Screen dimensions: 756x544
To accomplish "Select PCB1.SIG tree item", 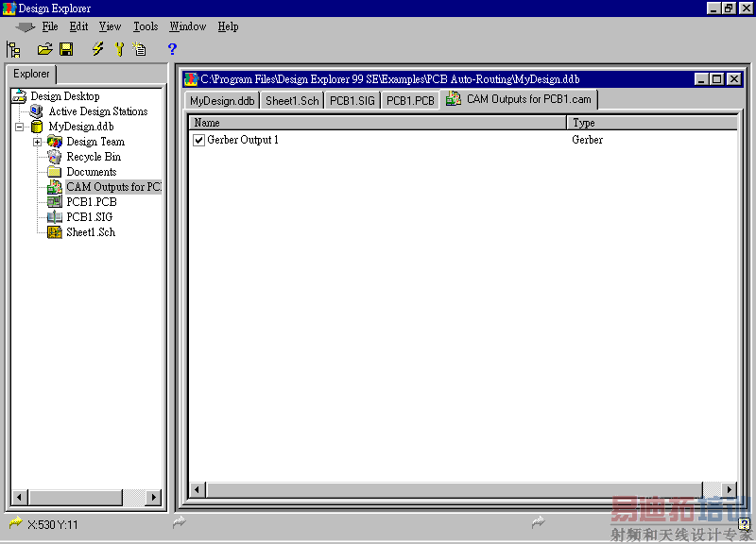I will [x=90, y=217].
